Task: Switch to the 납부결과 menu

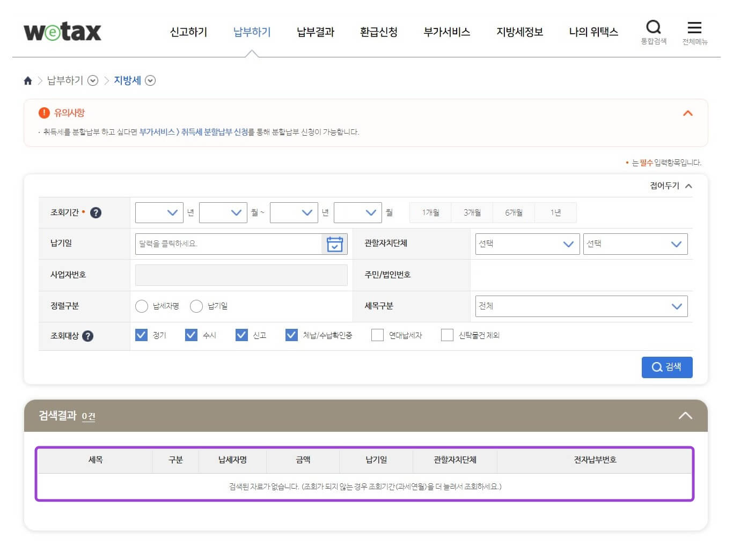Action: (x=315, y=32)
